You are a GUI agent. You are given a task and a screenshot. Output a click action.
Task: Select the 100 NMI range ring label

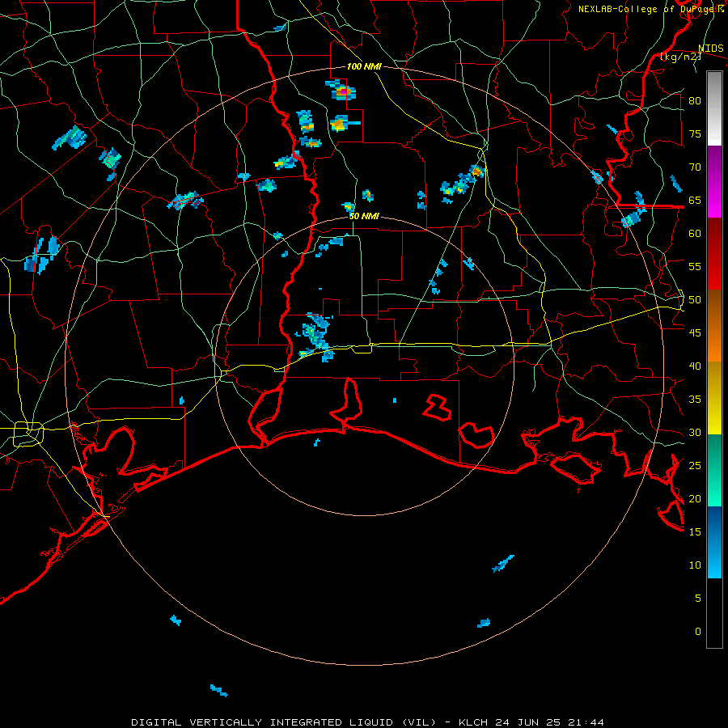tap(364, 66)
